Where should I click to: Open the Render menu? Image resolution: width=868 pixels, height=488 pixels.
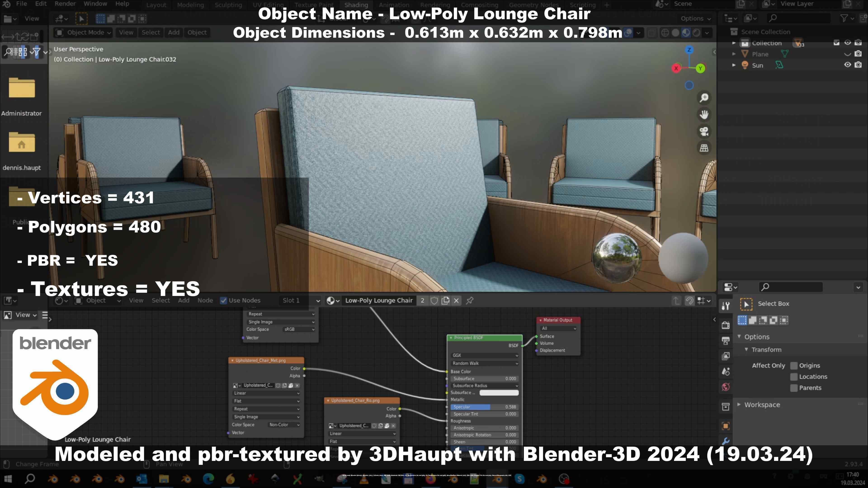(65, 4)
